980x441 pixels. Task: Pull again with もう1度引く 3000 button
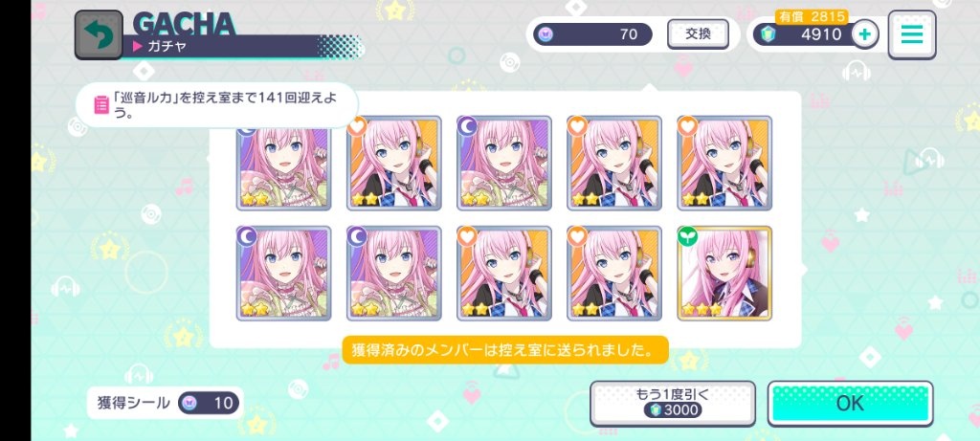click(x=673, y=404)
